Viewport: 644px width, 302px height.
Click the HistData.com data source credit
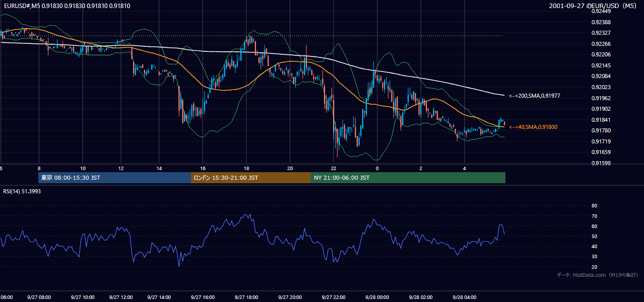point(598,275)
